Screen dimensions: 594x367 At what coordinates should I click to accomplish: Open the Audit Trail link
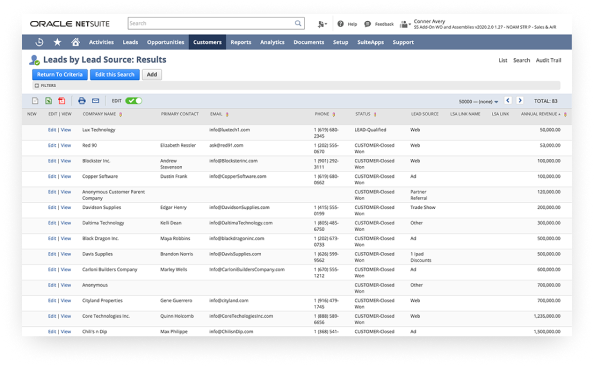(x=548, y=60)
